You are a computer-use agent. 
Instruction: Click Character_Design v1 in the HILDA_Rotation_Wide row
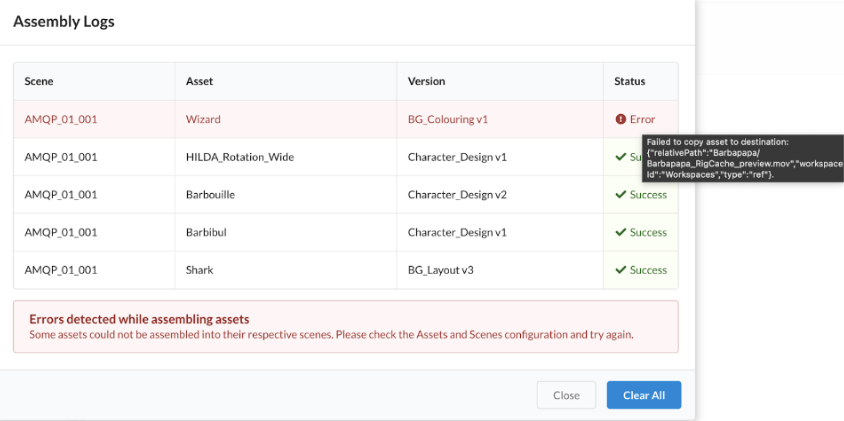tap(457, 157)
